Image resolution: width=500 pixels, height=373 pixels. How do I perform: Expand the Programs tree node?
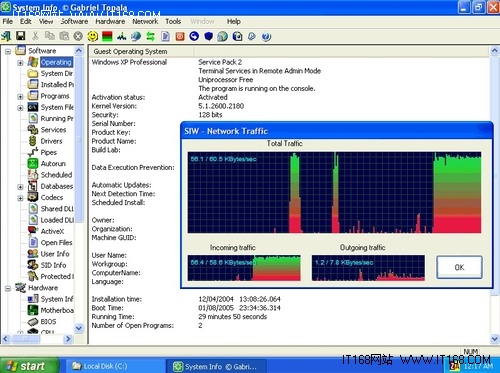20,97
